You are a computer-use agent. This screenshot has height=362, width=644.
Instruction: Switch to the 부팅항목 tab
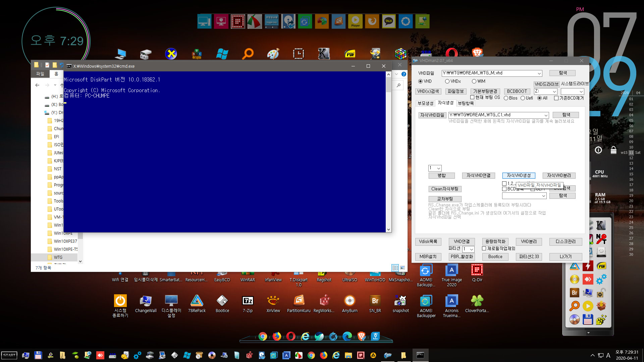tap(466, 103)
